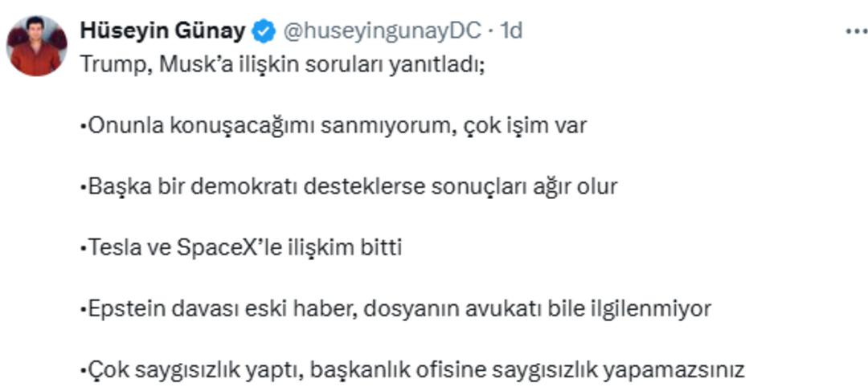This screenshot has height=391, width=868.
Task: Click the Hüseyin Günay display name
Action: 162,31
